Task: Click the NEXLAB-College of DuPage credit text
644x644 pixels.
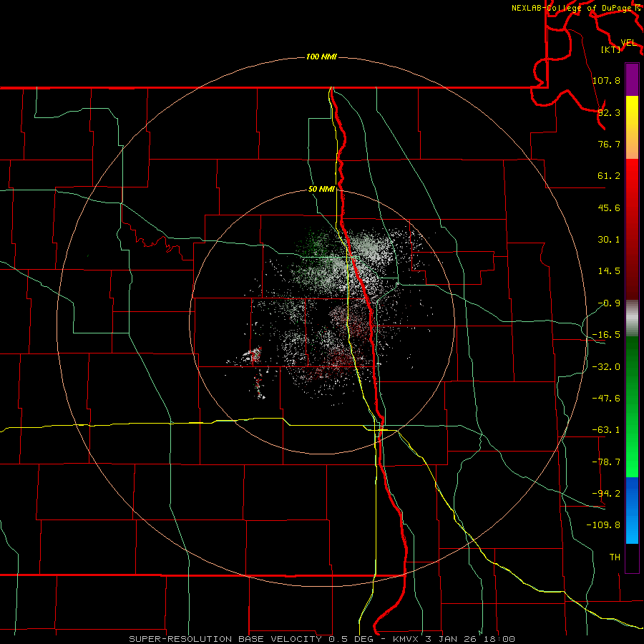Action: (571, 8)
